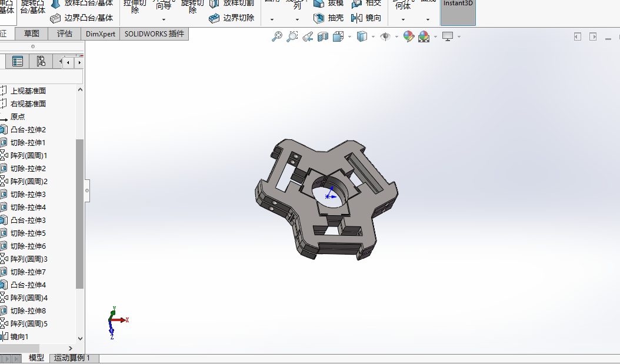Switch to the ConfigurationManager panel tab
Image resolution: width=620 pixels, height=364 pixels.
[41, 61]
